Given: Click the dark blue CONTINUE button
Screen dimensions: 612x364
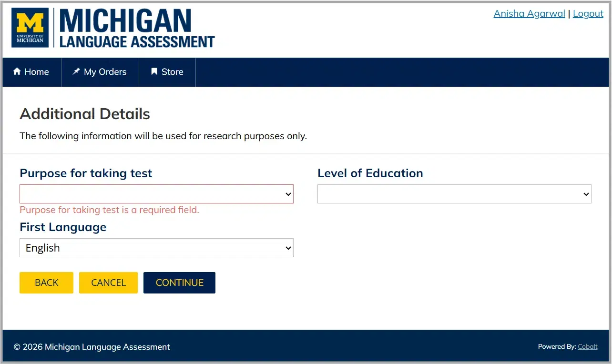Looking at the screenshot, I should click(x=179, y=283).
